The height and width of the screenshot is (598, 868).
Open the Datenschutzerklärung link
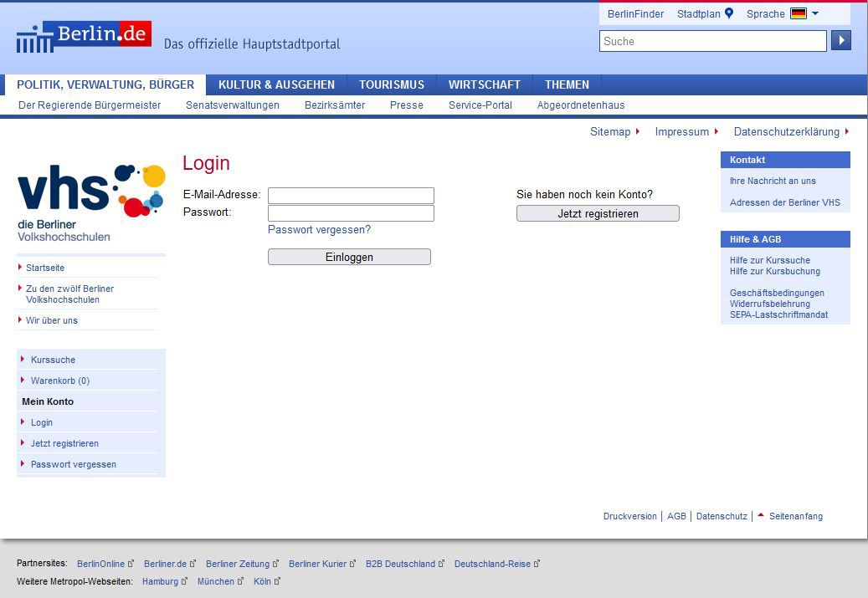pyautogui.click(x=787, y=131)
